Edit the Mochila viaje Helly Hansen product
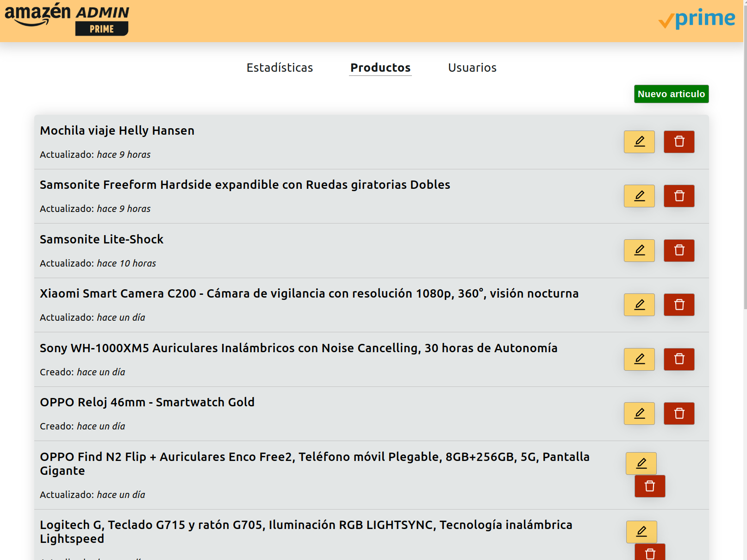Image resolution: width=747 pixels, height=560 pixels. click(x=639, y=142)
